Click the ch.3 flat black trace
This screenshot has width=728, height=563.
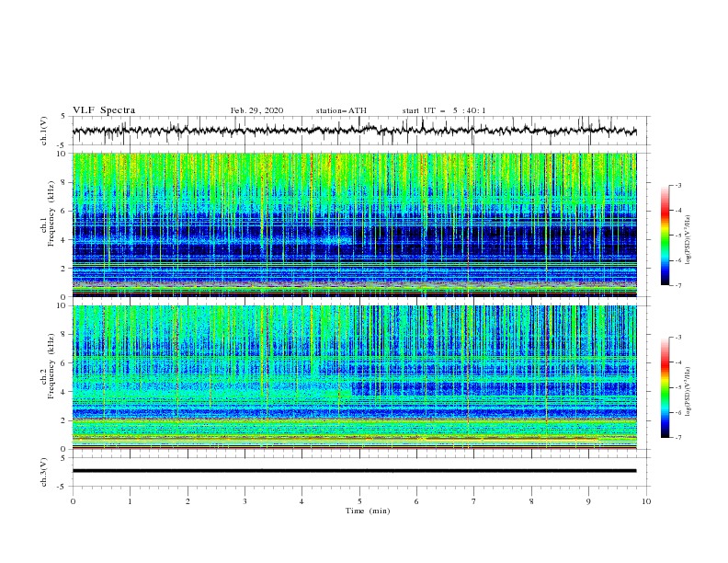click(354, 471)
